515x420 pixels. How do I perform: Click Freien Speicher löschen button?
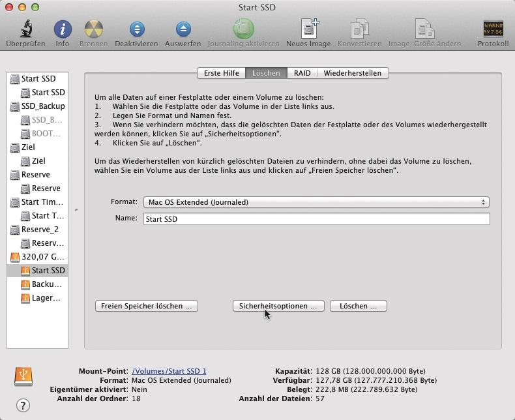[x=147, y=306]
